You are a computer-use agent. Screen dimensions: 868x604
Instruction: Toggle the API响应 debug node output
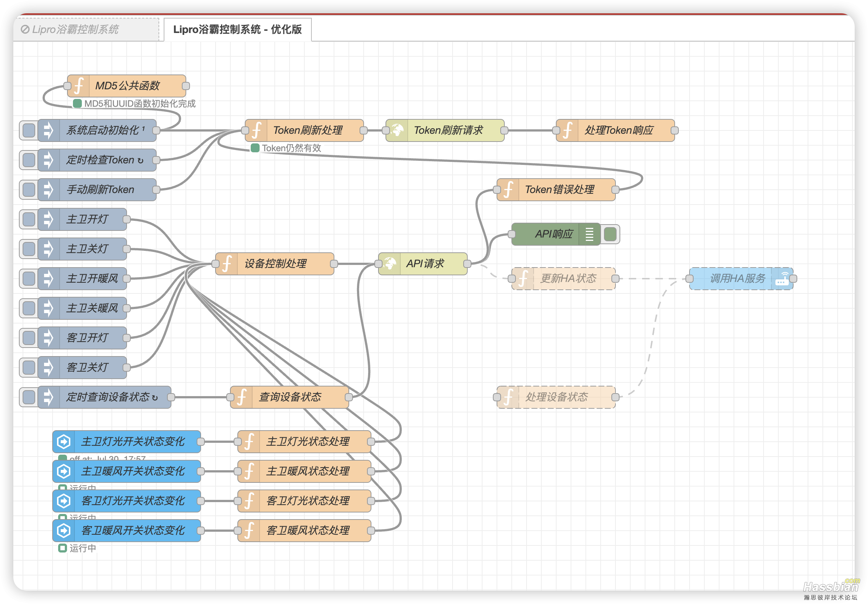610,234
